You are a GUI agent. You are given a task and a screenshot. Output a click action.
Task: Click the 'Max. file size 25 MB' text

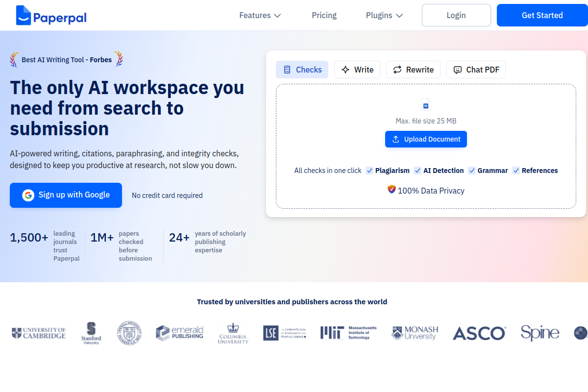point(426,121)
